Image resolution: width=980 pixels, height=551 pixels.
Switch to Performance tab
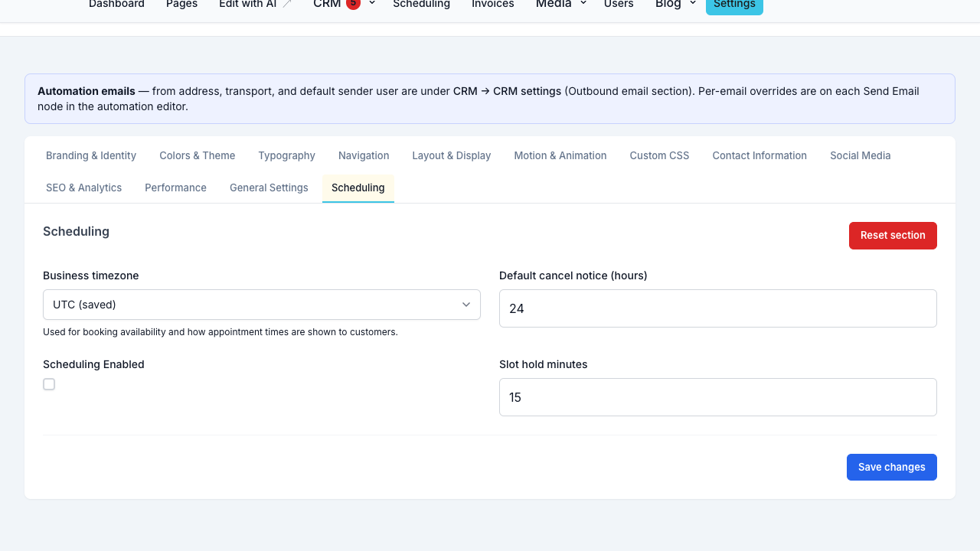[x=175, y=187]
